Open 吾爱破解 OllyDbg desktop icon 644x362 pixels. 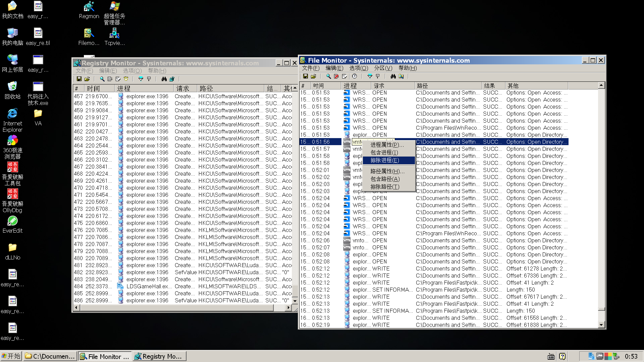tap(12, 201)
